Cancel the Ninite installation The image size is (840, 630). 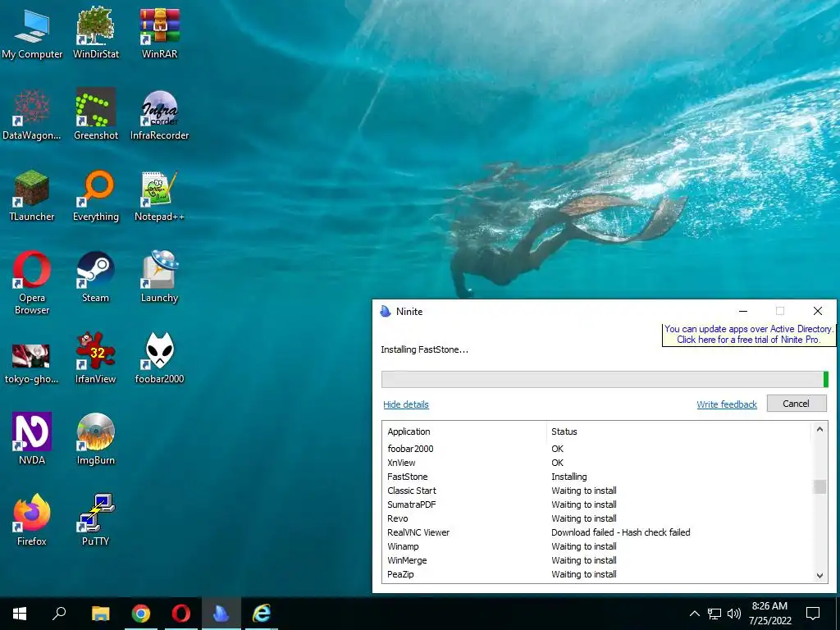click(796, 404)
